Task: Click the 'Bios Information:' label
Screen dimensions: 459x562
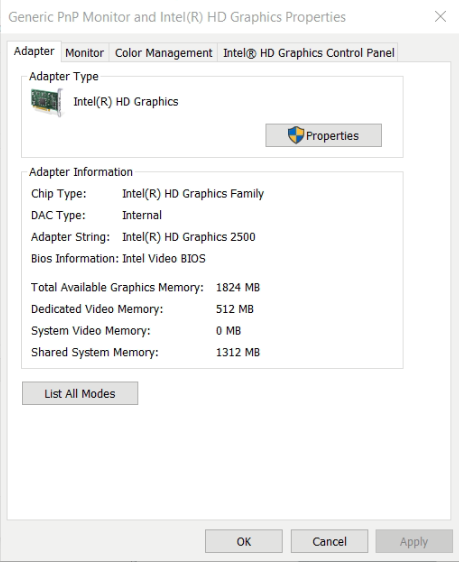Action: point(75,258)
